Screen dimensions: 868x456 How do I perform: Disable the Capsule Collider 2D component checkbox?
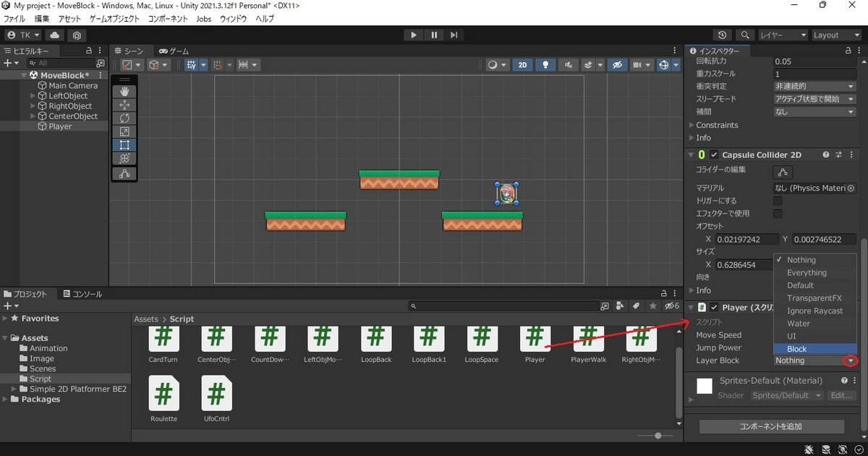(714, 155)
